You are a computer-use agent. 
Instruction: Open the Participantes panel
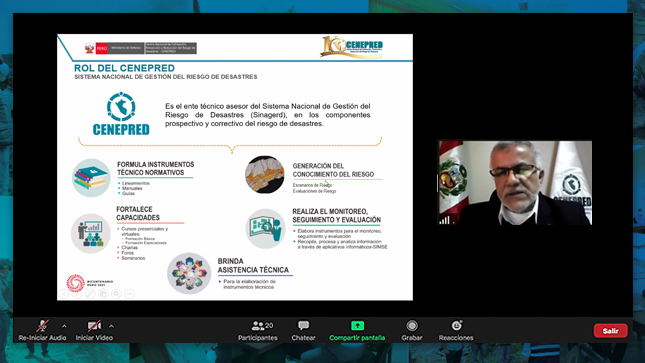click(x=258, y=331)
